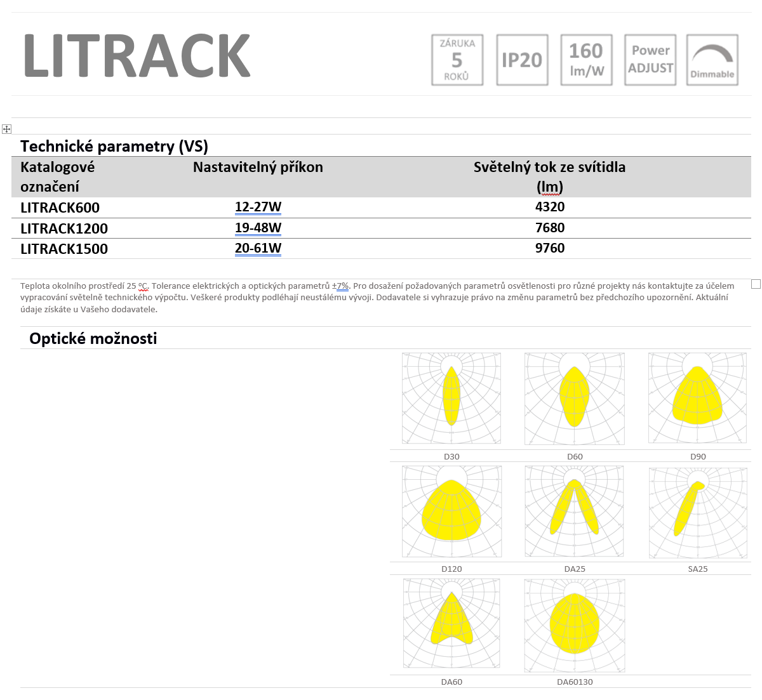Click the 12-27W power value
This screenshot has height=700, width=762.
tap(258, 207)
